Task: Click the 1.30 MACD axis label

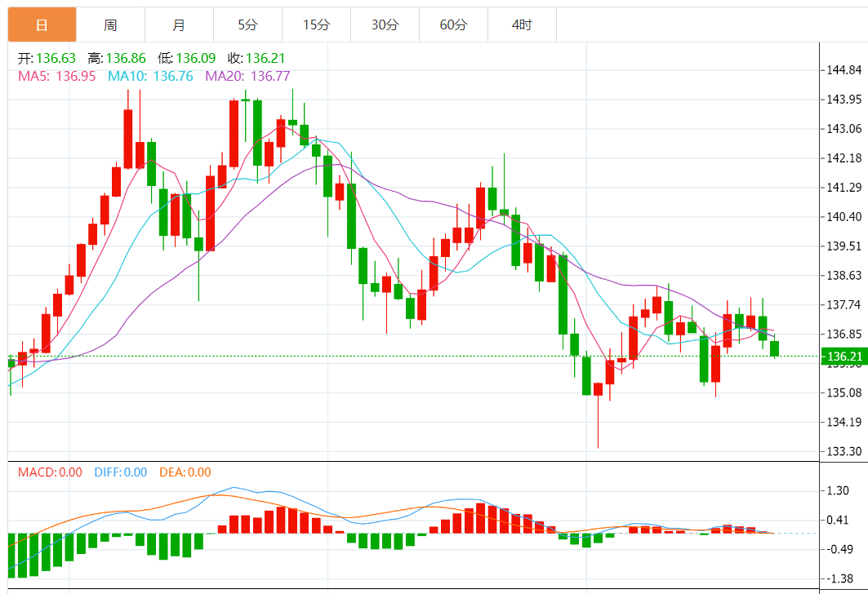Action: click(838, 490)
